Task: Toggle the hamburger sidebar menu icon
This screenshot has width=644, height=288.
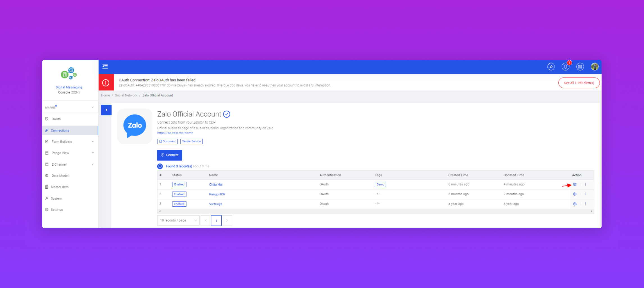Action: pos(105,66)
